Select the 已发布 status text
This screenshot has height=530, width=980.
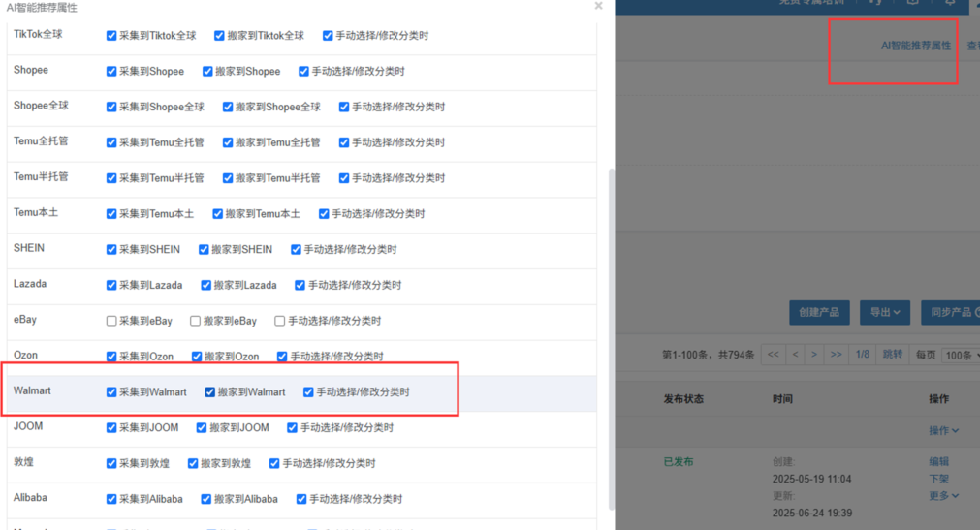click(x=679, y=462)
